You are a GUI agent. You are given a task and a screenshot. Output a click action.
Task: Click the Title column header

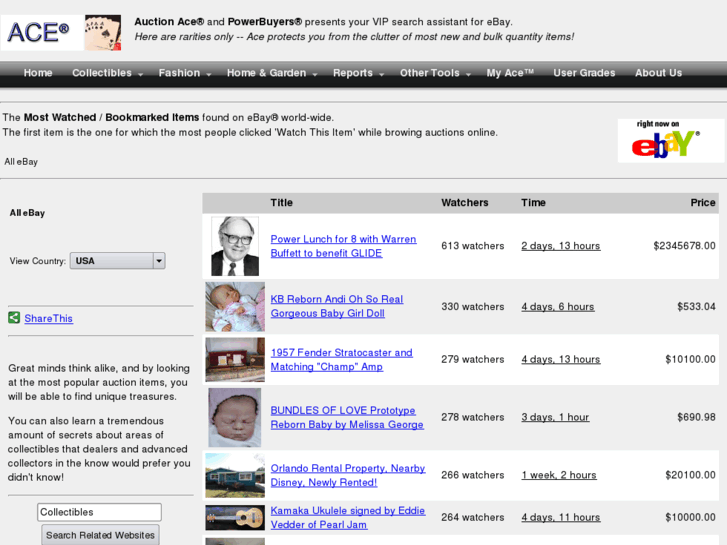click(281, 203)
